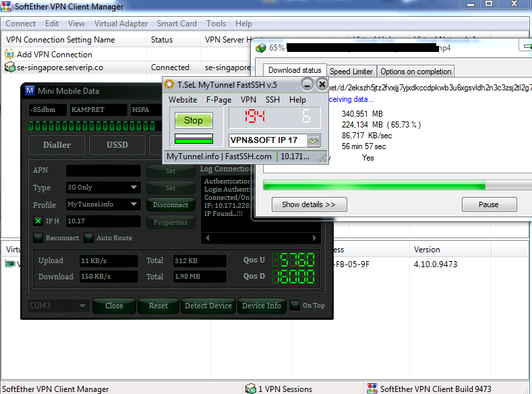
Task: Click the virtual network adapter icon
Action: (10, 264)
